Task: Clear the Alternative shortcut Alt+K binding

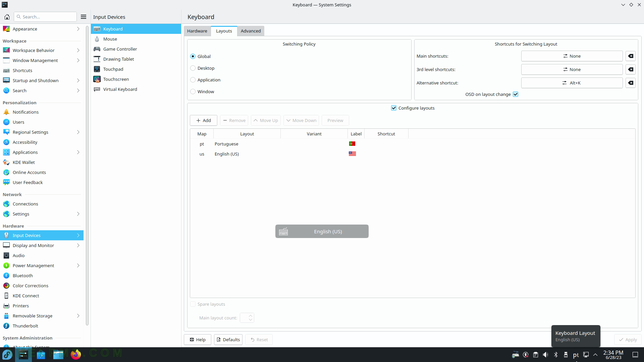Action: [631, 83]
